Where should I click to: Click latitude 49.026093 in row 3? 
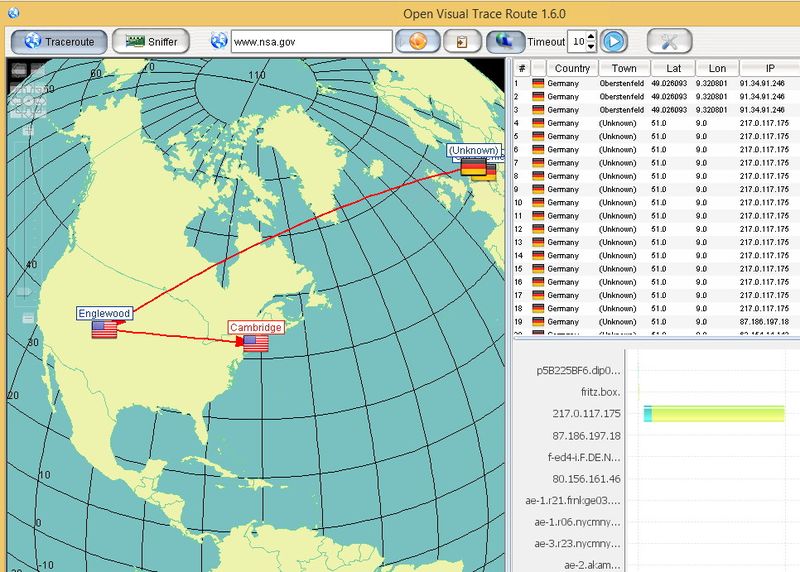[x=669, y=110]
